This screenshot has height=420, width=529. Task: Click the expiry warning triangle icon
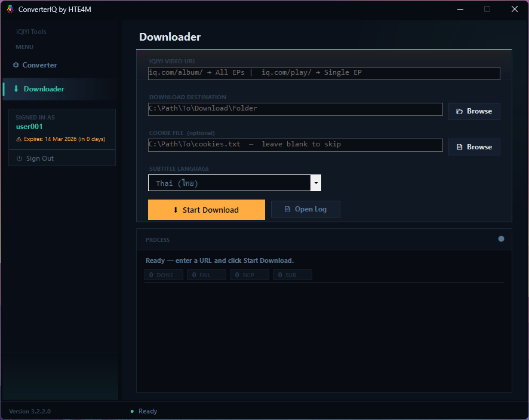tap(19, 139)
